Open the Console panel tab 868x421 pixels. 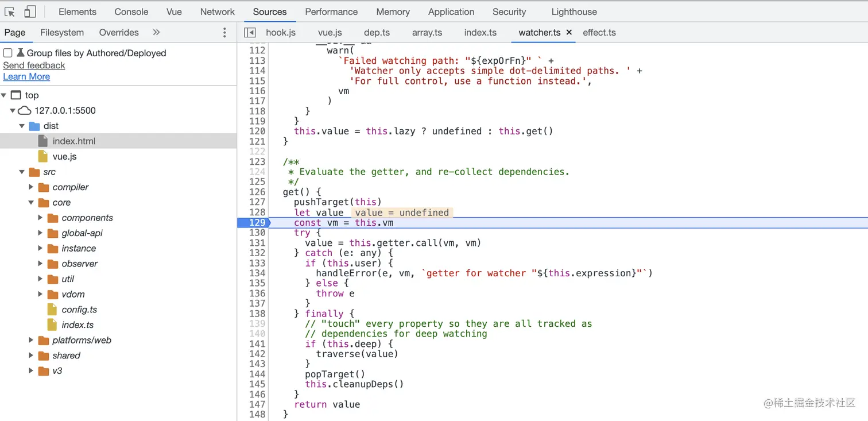[131, 11]
